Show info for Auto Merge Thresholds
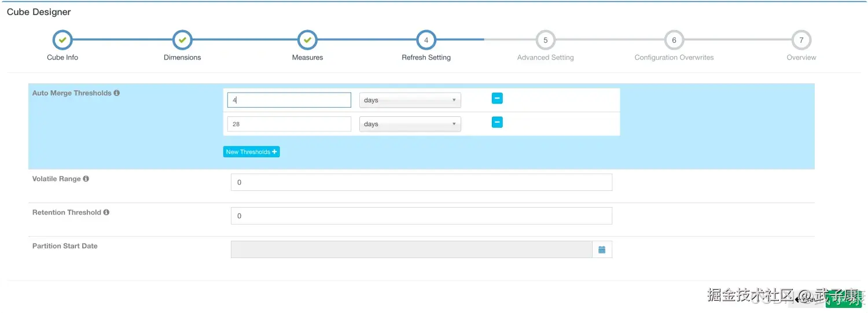Screen dimensions: 868x313 coord(117,93)
